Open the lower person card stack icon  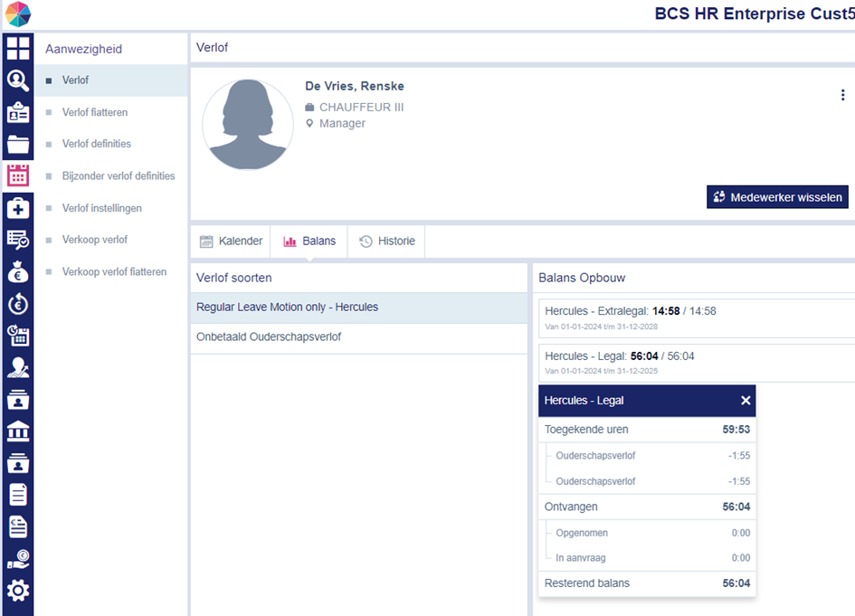tap(18, 463)
